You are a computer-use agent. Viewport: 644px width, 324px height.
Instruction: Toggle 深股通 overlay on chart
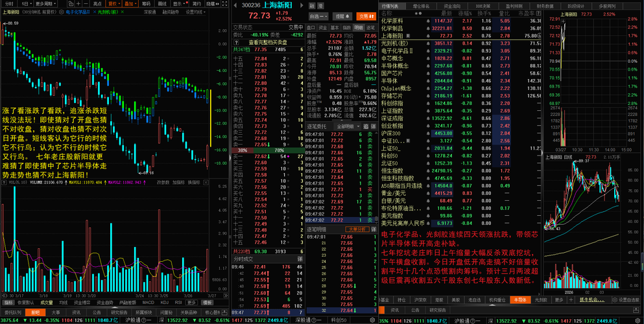(x=150, y=12)
